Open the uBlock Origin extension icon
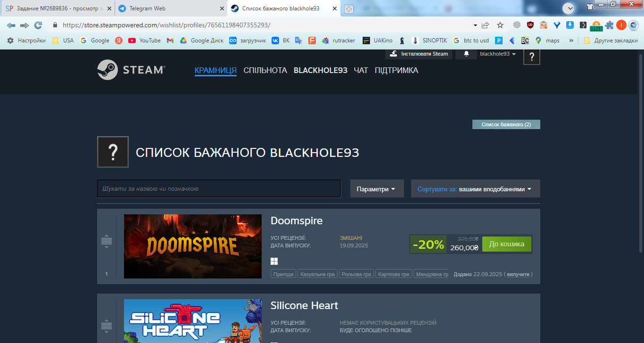644x343 pixels. (530, 25)
